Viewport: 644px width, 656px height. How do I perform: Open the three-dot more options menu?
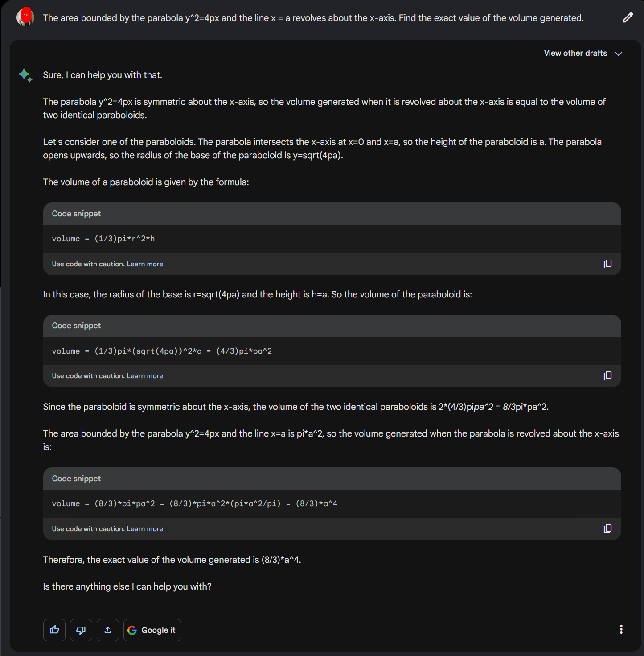click(621, 629)
